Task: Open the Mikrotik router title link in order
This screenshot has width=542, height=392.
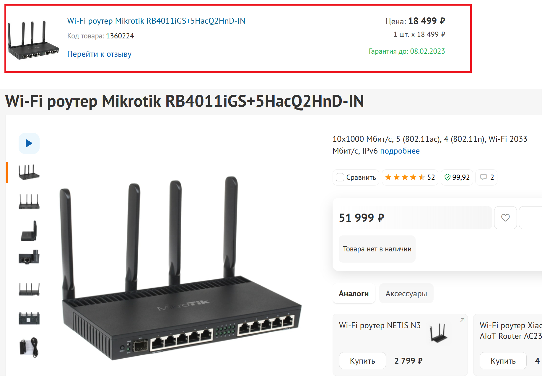Action: (x=156, y=21)
